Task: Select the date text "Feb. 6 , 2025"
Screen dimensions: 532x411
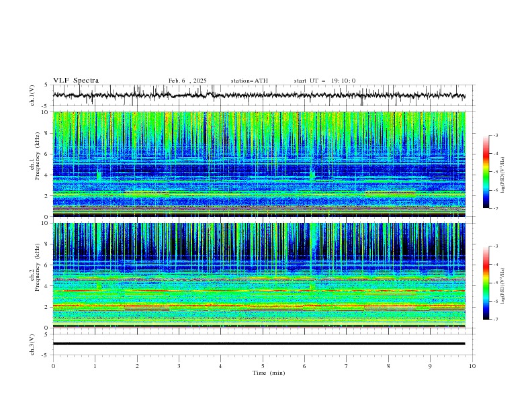Action: pyautogui.click(x=187, y=81)
